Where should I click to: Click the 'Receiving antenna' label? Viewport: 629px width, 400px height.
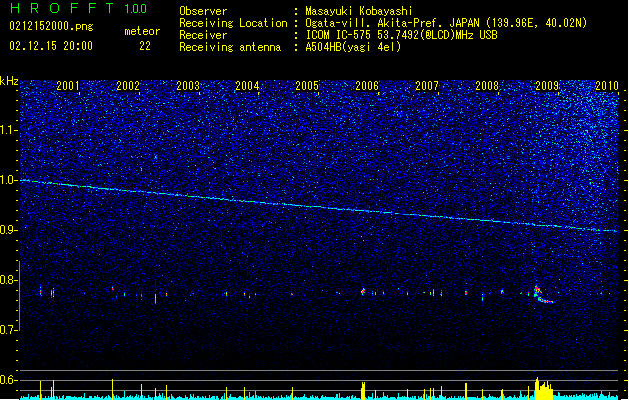click(x=230, y=47)
